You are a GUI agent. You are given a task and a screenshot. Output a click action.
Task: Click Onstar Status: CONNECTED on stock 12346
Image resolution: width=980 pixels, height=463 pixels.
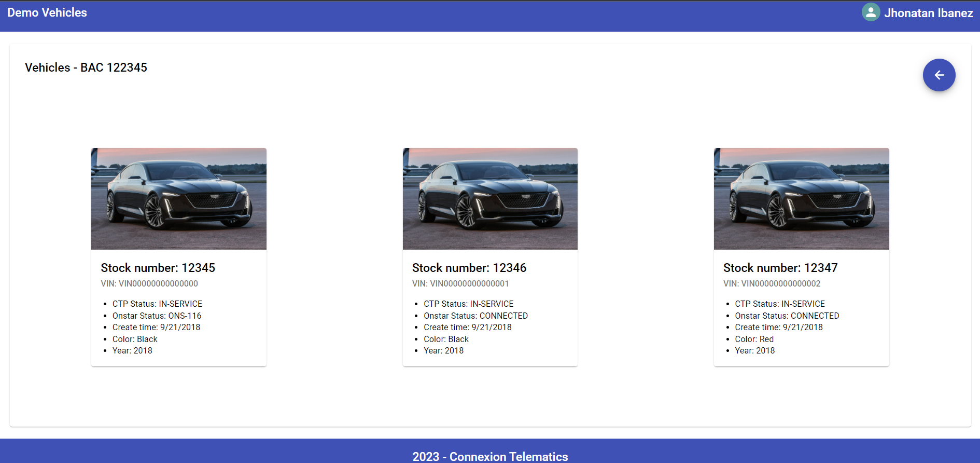coord(475,316)
